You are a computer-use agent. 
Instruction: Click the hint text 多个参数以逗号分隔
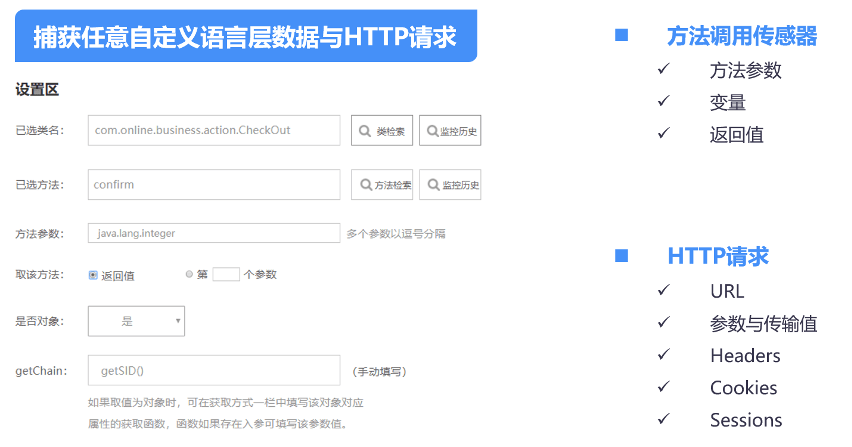point(396,234)
